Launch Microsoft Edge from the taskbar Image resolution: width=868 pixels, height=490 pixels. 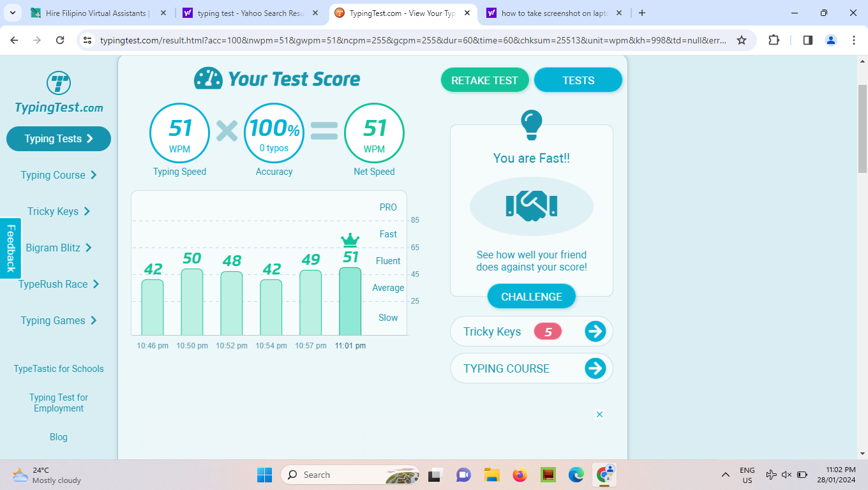(x=576, y=475)
